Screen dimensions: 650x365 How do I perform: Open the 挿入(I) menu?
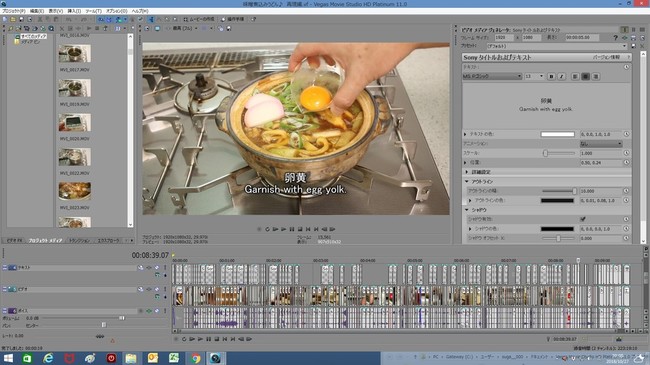[74, 11]
